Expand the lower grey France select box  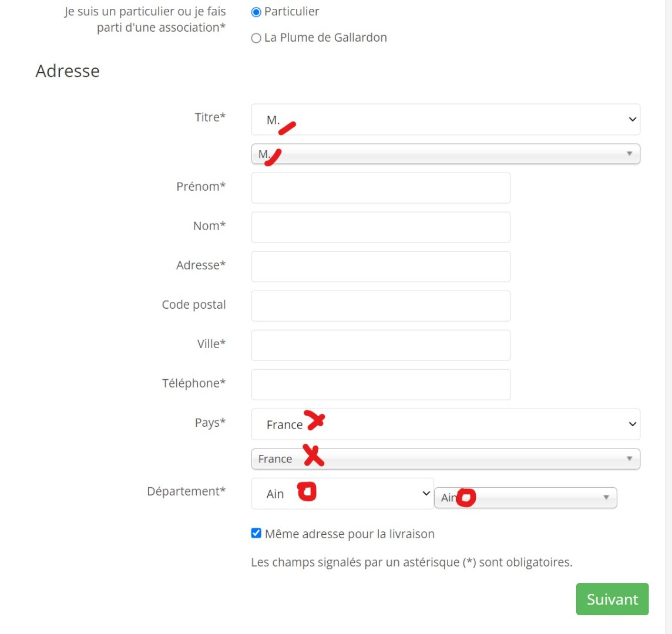pos(445,459)
